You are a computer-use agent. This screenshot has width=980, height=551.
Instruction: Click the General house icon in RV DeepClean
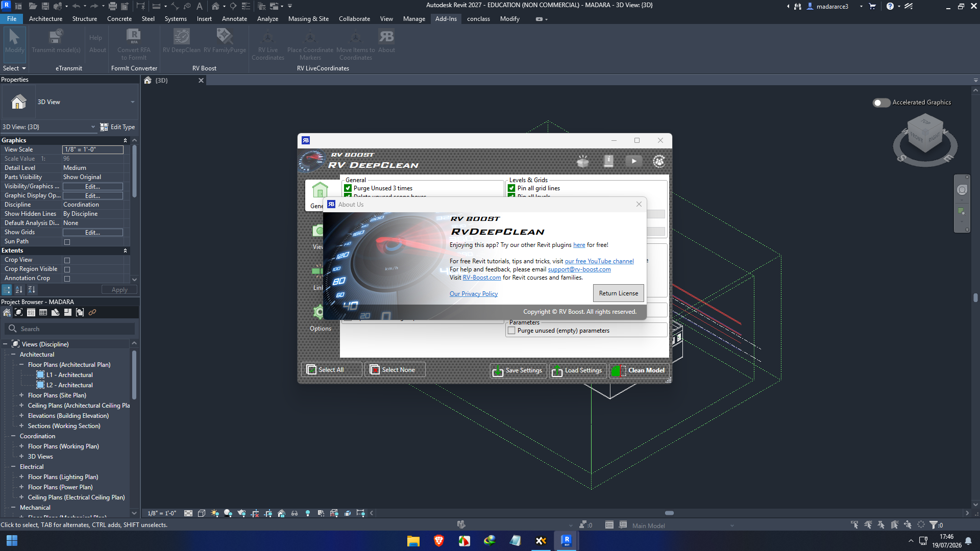[x=320, y=190]
